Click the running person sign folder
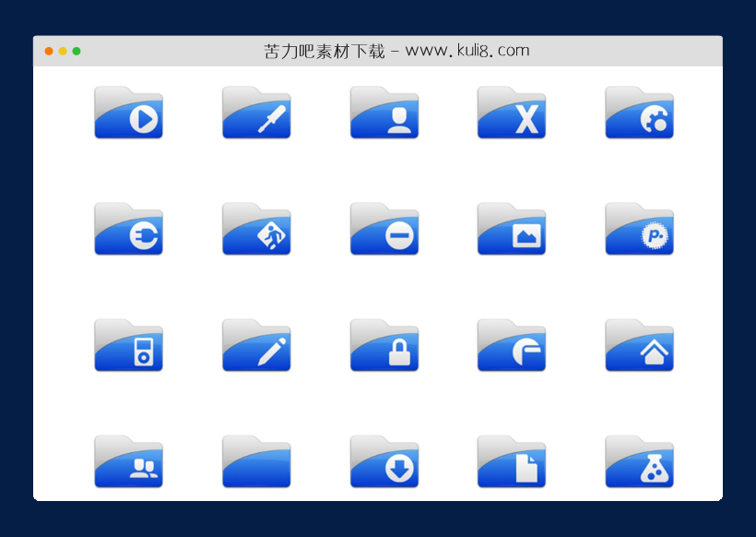The image size is (756, 537). click(256, 230)
